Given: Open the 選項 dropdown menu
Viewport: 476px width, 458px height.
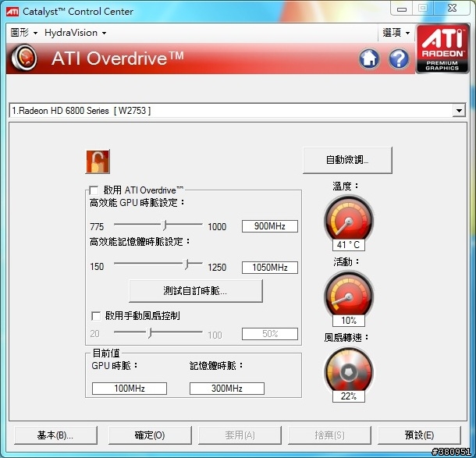Looking at the screenshot, I should (396, 33).
